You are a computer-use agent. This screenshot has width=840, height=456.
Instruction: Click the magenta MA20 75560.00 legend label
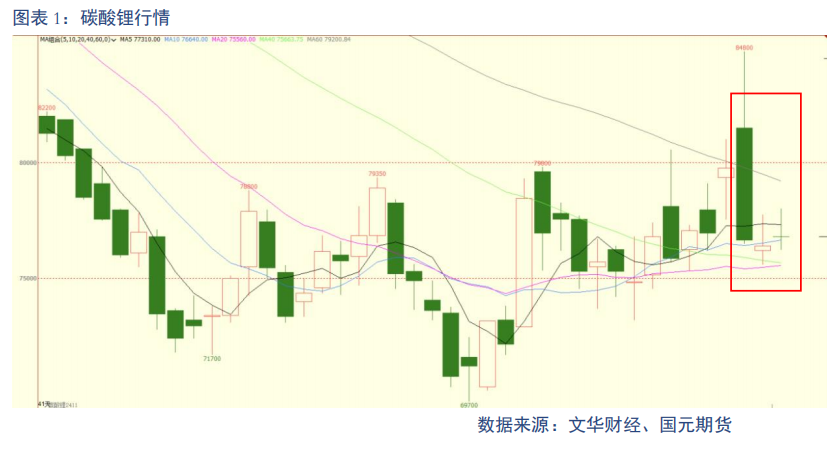(x=234, y=40)
